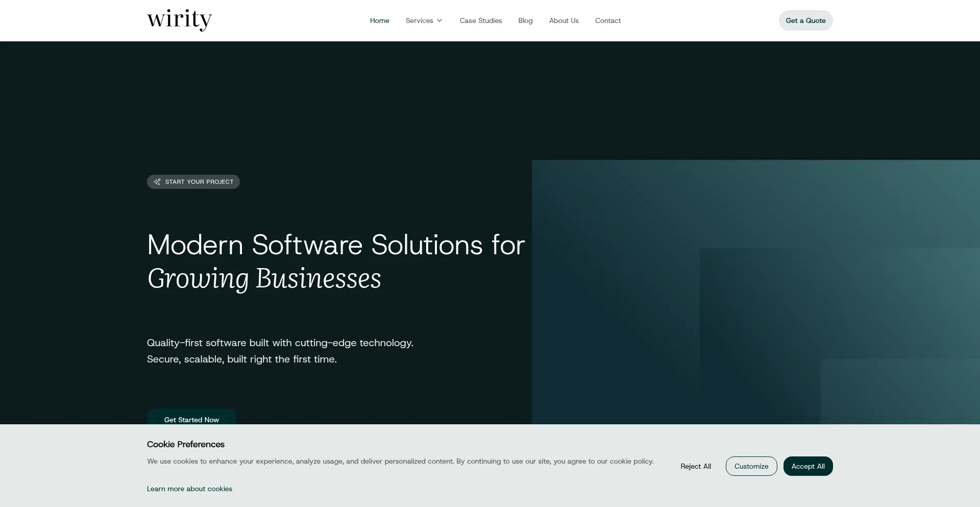This screenshot has height=507, width=980.
Task: Open the cookie Customize options
Action: (x=751, y=466)
